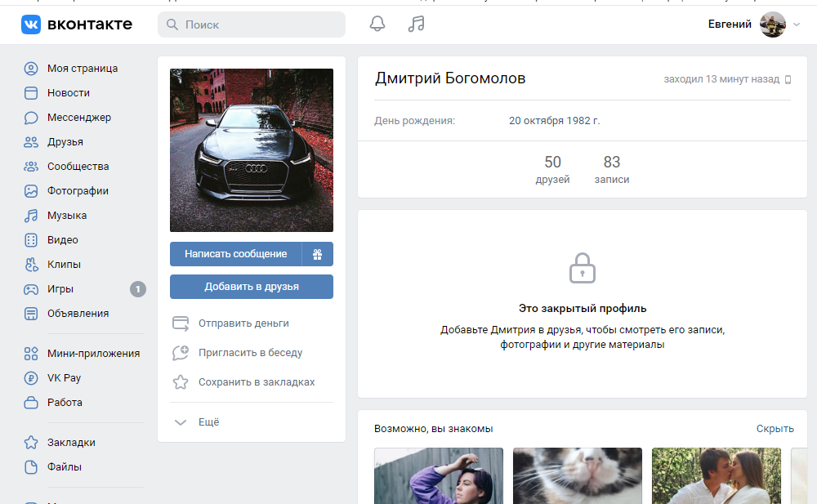Open Фотографии menu item
The width and height of the screenshot is (817, 504).
coord(78,191)
